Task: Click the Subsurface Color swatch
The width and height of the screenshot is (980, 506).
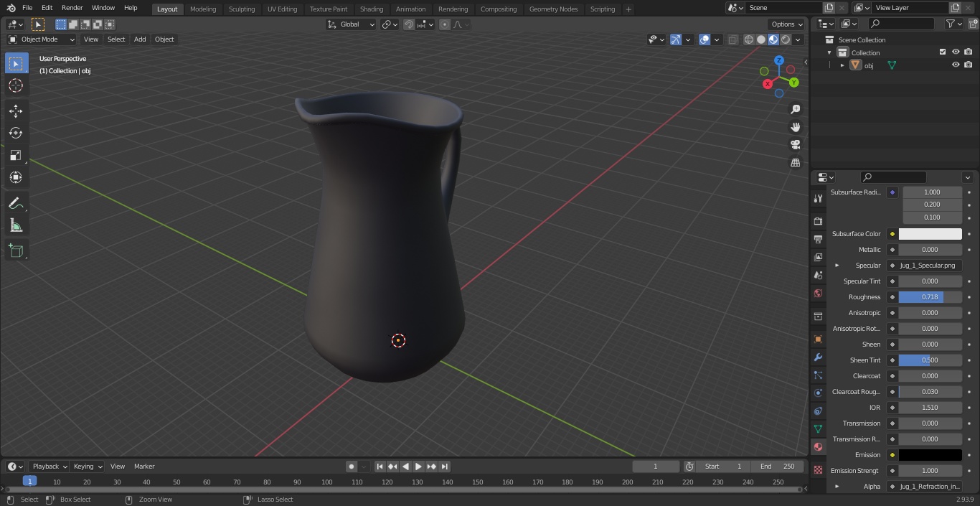Action: (x=930, y=234)
